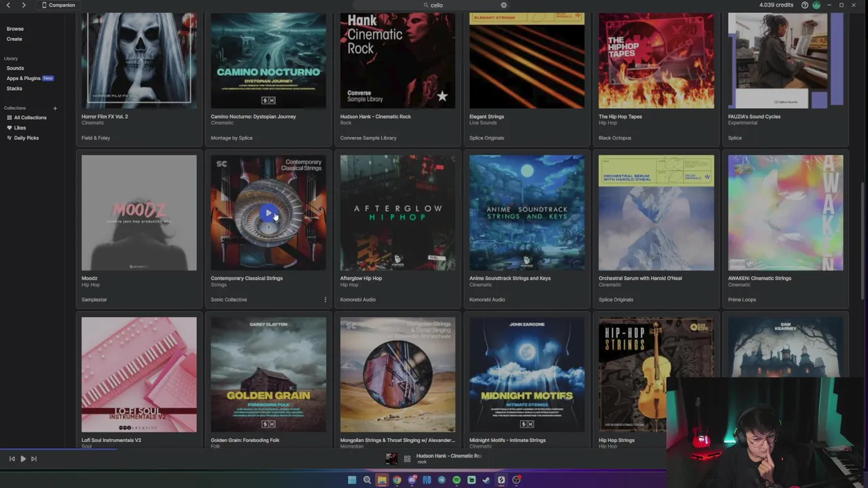The width and height of the screenshot is (868, 488).
Task: Open the Live Sounds genre under Elegant Strings
Action: [483, 123]
